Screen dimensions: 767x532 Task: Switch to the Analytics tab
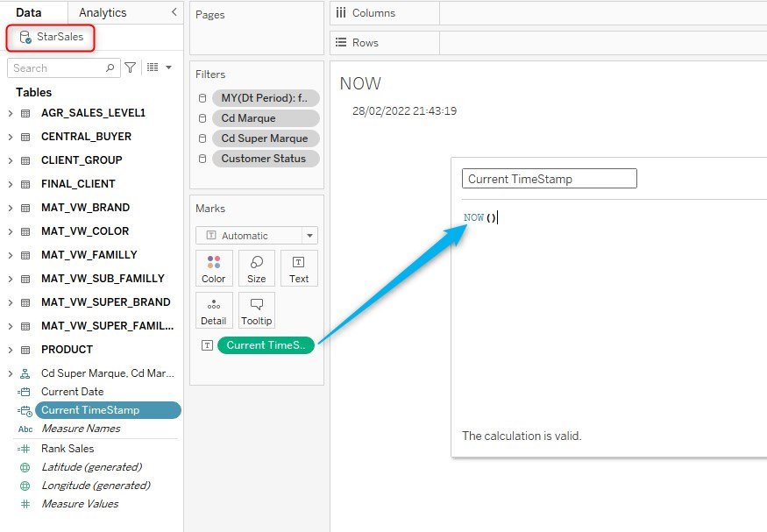[103, 13]
